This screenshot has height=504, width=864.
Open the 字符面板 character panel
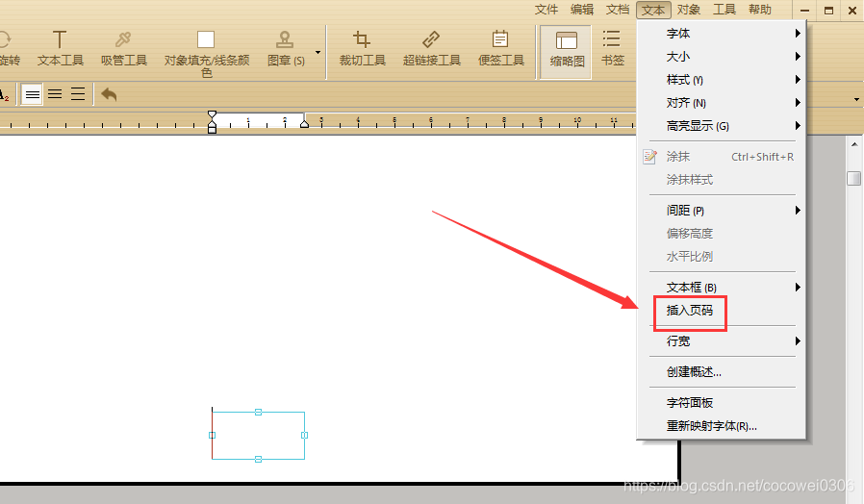[722, 403]
